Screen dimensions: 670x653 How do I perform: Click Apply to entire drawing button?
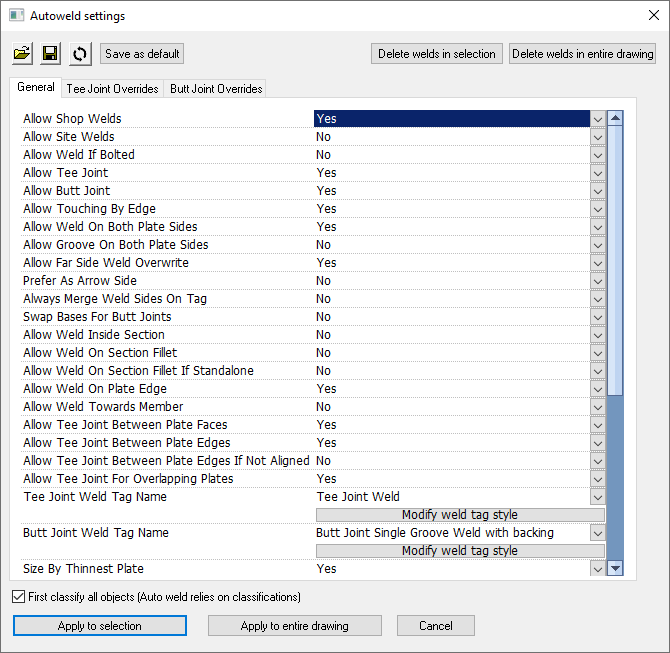tap(295, 626)
